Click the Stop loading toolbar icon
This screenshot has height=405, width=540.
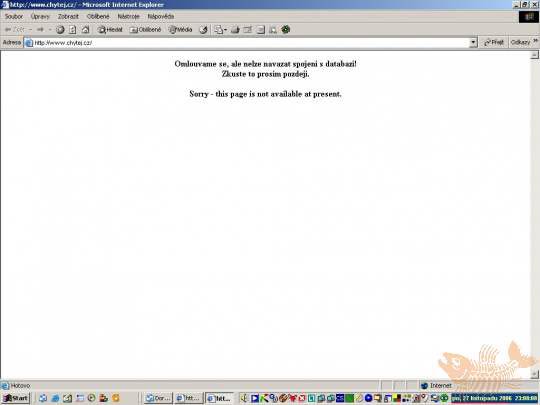tap(60, 30)
